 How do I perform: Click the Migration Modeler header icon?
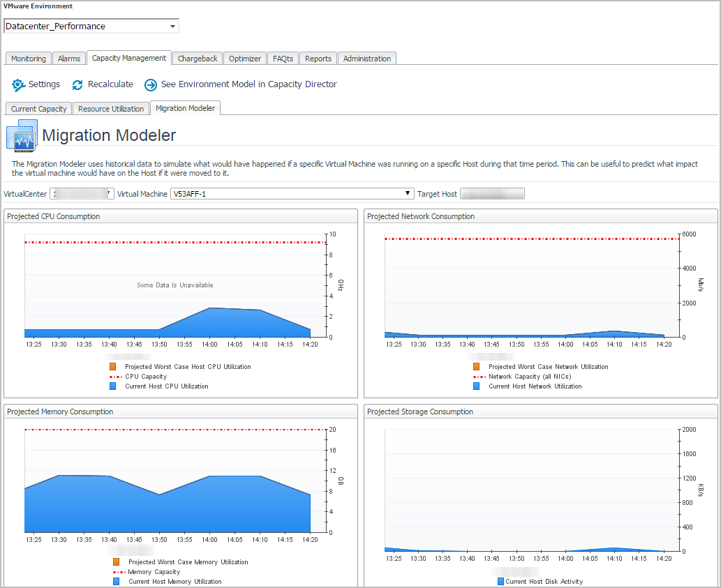coord(22,135)
